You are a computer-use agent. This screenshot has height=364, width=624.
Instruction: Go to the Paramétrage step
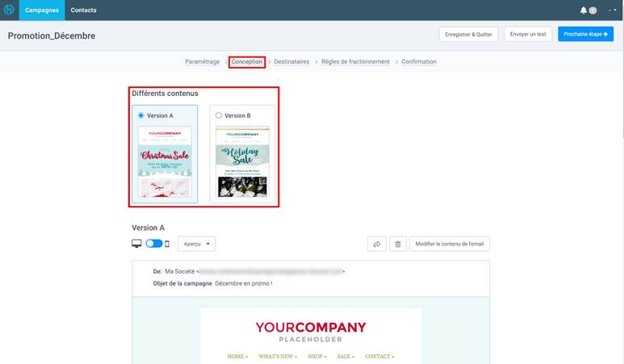click(x=202, y=61)
